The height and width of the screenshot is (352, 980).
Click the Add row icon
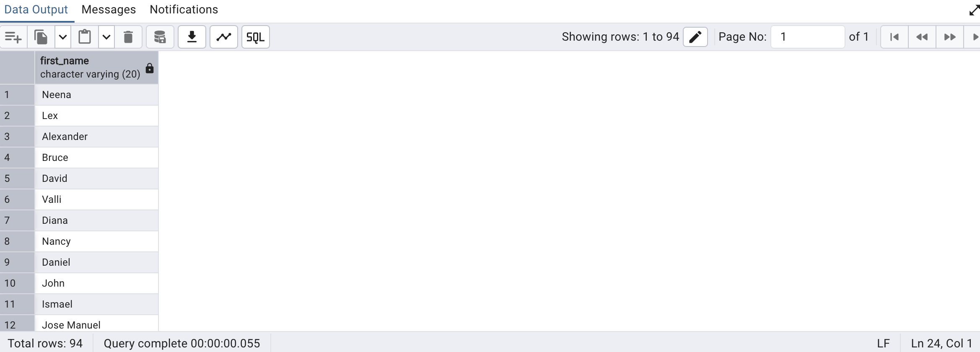click(x=13, y=37)
